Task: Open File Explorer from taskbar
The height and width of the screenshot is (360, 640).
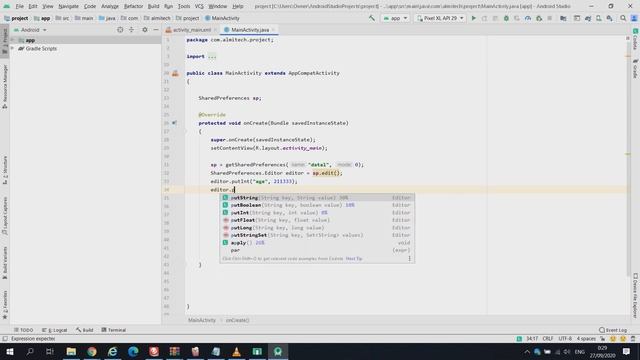Action: pos(71,351)
